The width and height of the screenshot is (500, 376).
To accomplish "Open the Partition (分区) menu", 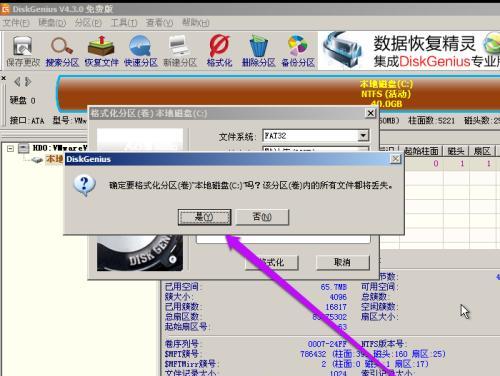I will 88,23.
